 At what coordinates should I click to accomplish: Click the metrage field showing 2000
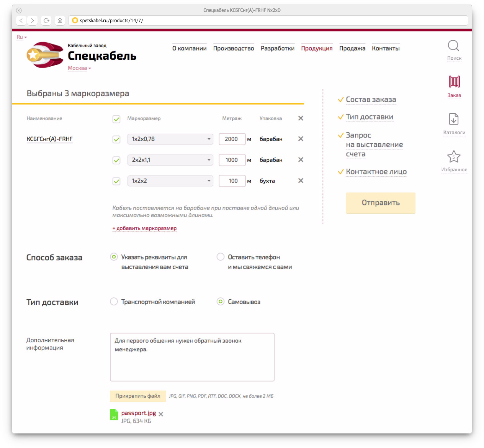pos(232,139)
